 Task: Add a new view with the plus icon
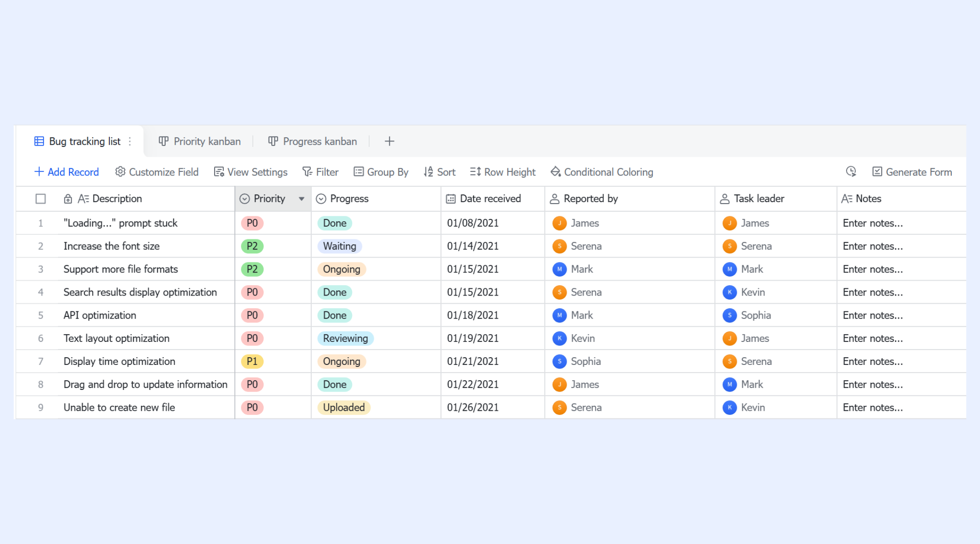point(389,141)
